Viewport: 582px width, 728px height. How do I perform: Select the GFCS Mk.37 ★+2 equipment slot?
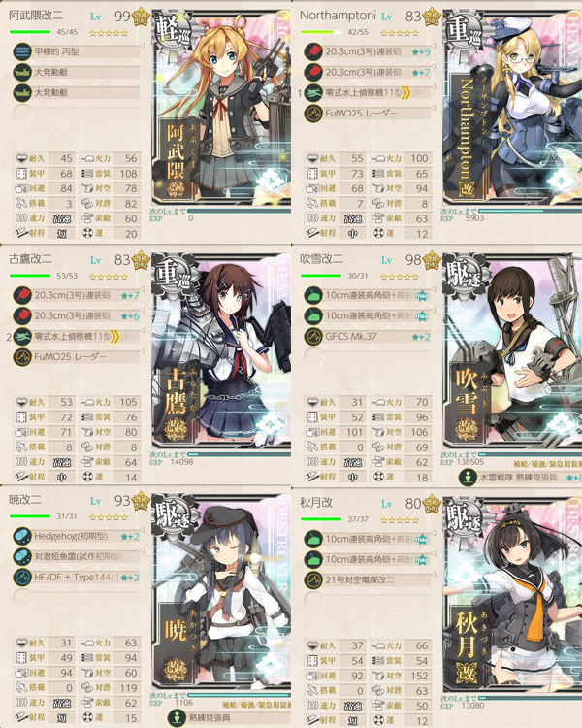pos(368,336)
